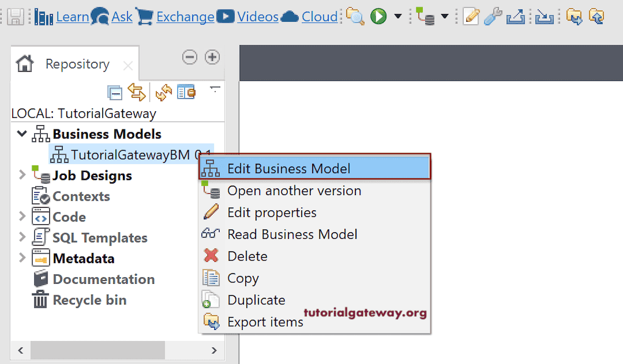Click the export arrow-out toolbar icon
The width and height of the screenshot is (623, 364).
click(516, 16)
